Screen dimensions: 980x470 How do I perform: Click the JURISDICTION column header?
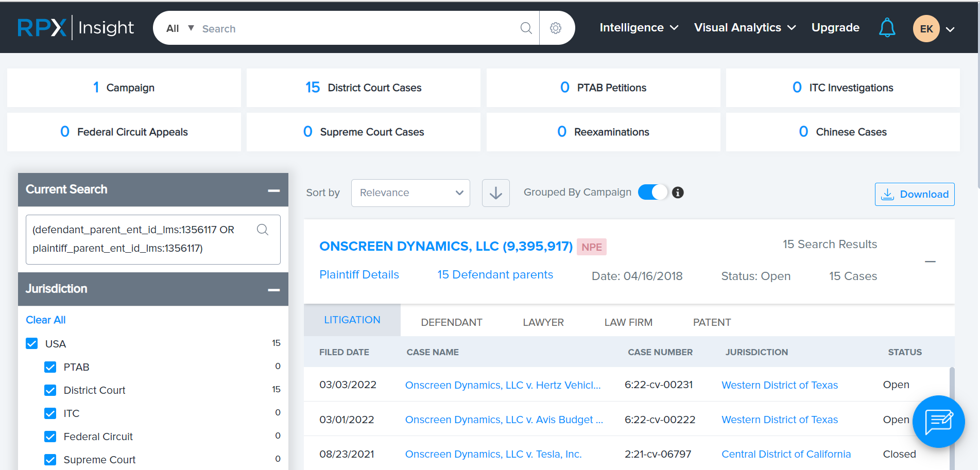click(x=757, y=352)
